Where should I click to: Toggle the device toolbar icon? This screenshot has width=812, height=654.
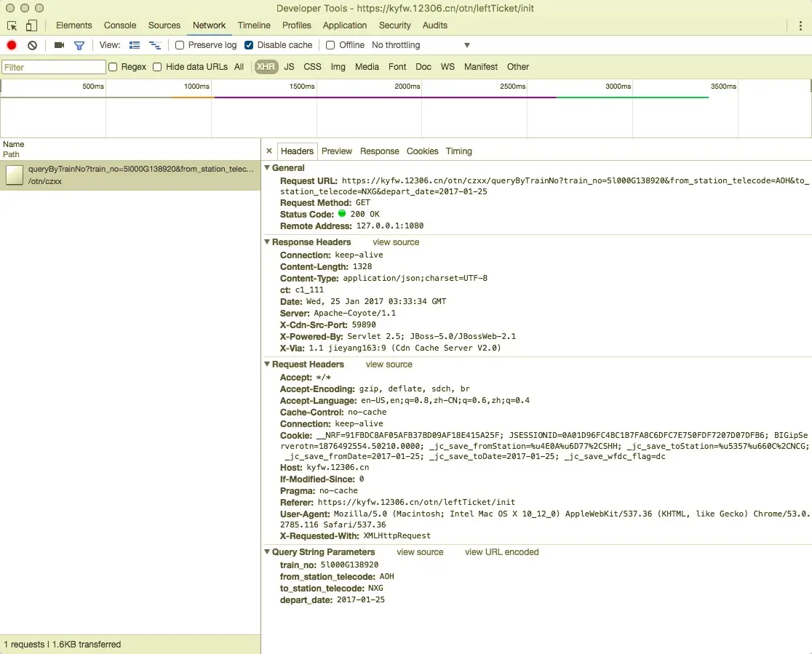click(x=31, y=25)
